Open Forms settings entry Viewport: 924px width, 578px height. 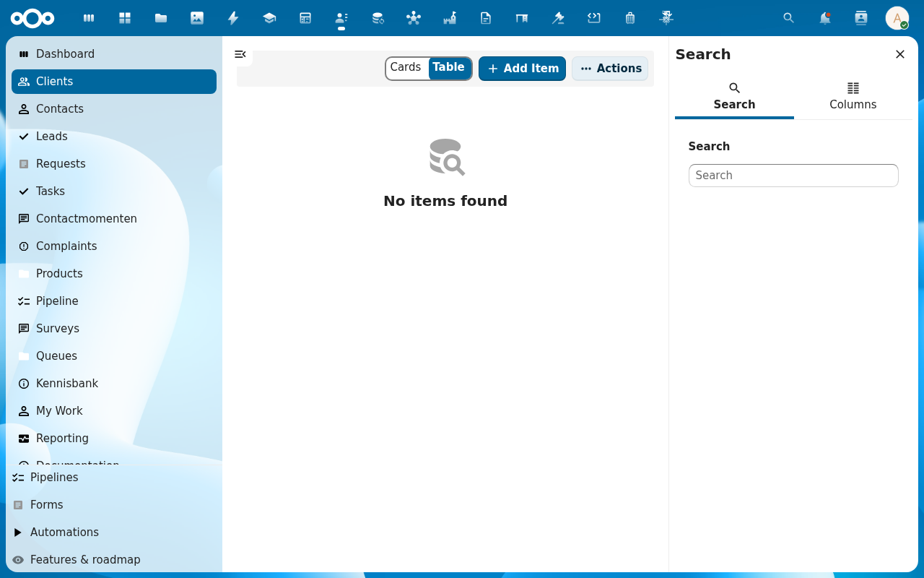coord(111,505)
